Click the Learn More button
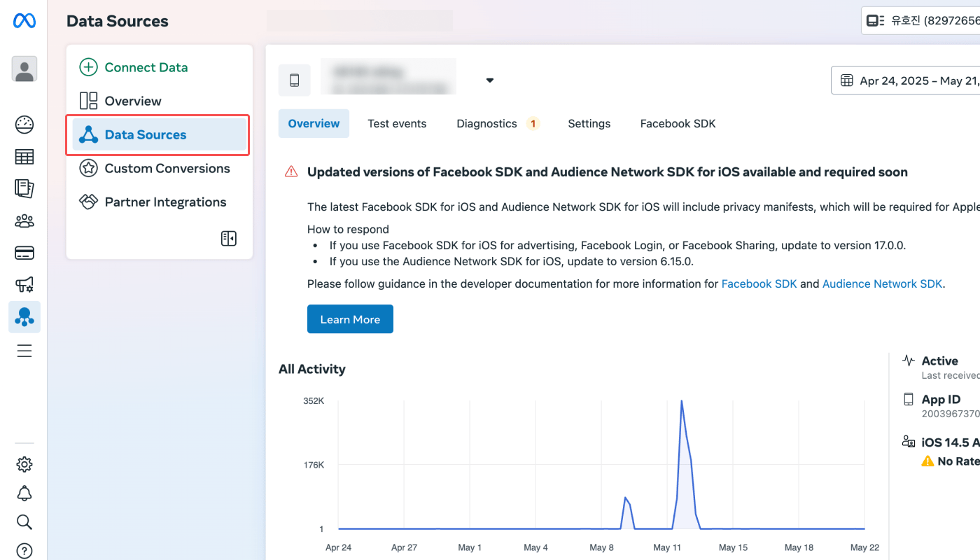980x560 pixels. tap(350, 319)
